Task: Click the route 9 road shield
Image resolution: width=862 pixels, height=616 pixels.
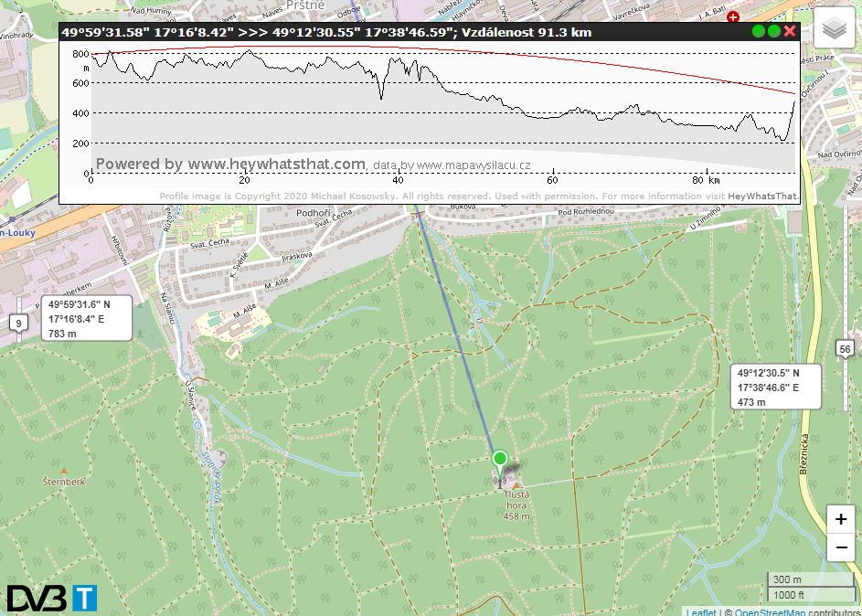Action: (16, 324)
